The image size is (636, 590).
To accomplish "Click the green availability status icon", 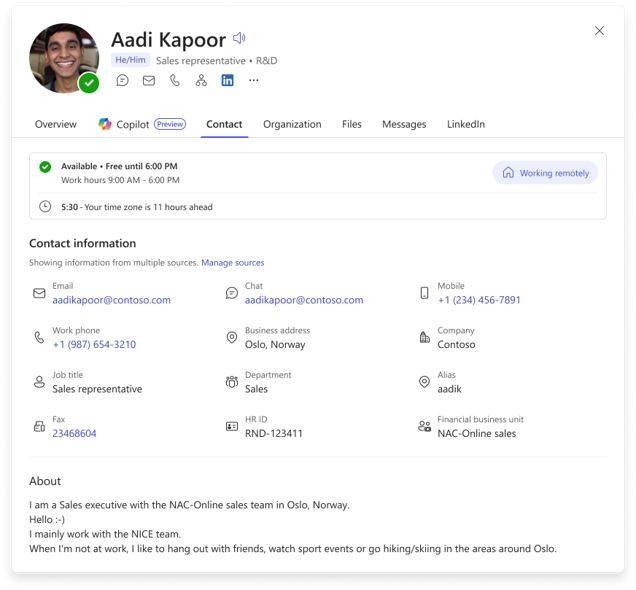I will [x=45, y=167].
